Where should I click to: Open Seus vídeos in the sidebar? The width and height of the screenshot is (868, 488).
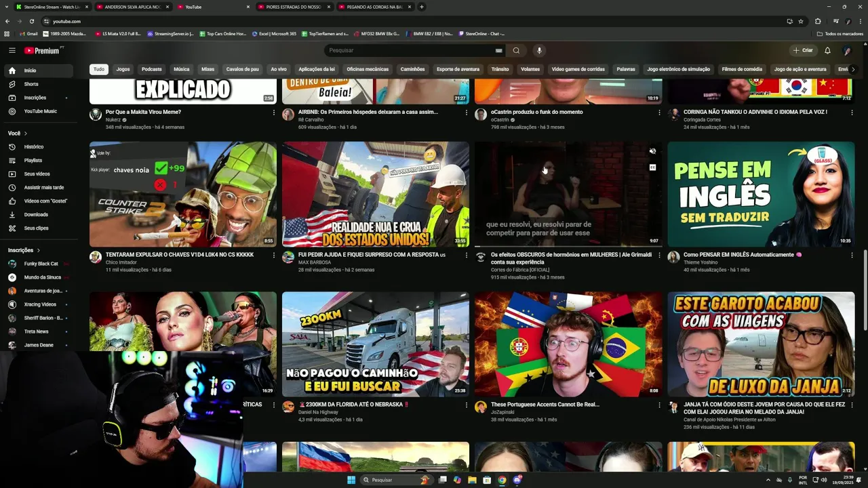point(38,174)
